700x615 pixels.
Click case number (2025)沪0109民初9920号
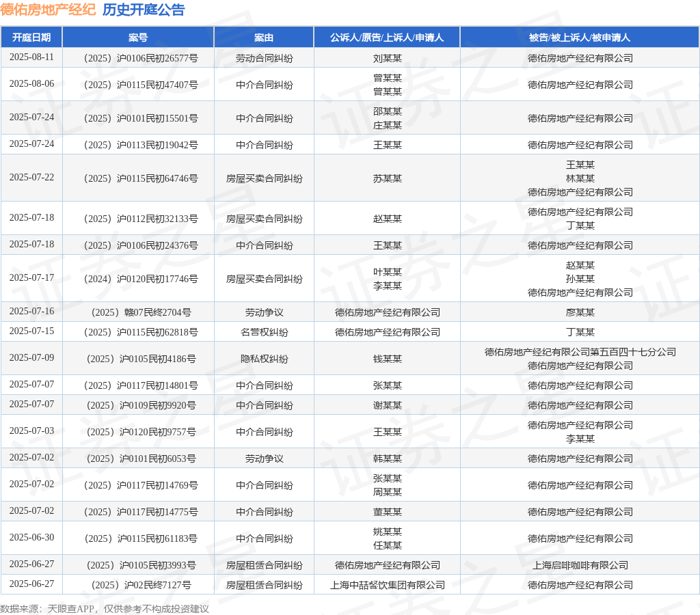141,405
